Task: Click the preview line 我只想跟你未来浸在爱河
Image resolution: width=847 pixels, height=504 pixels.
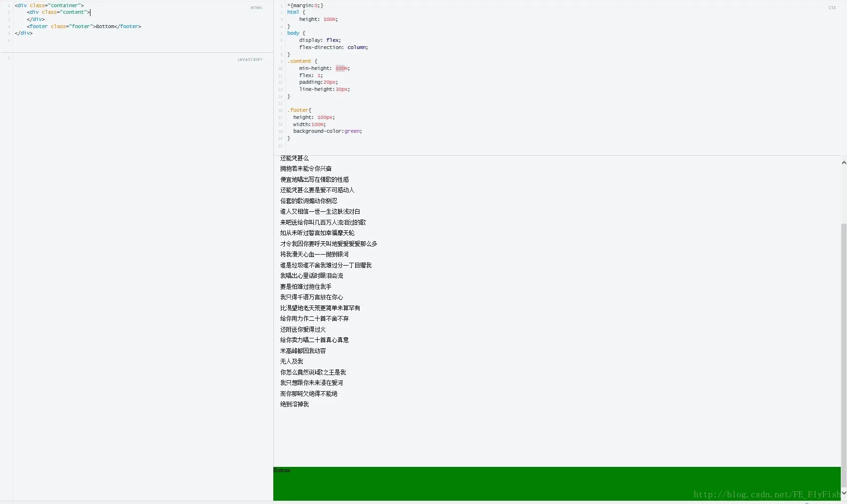Action: pos(311,383)
